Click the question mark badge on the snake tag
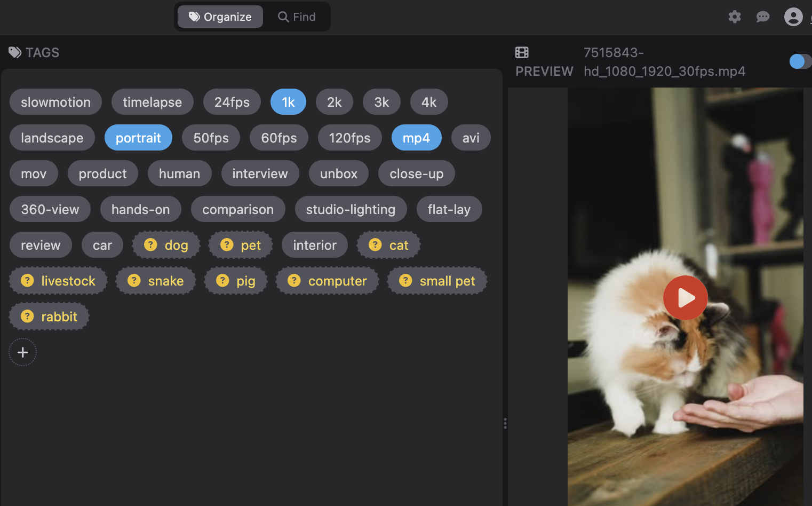 tap(133, 280)
